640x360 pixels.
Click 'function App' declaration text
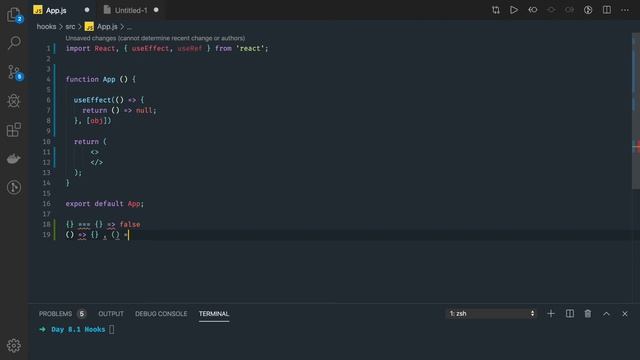tap(91, 79)
